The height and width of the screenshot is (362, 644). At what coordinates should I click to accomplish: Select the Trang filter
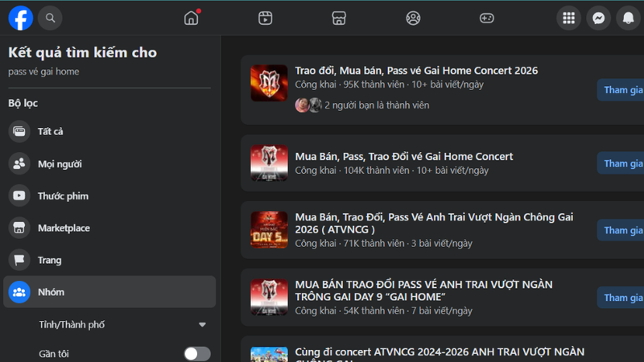[x=109, y=260]
